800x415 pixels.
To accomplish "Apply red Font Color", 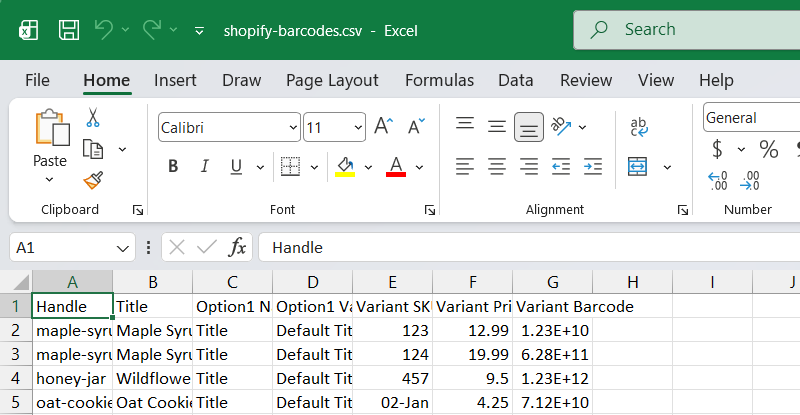I will (396, 166).
